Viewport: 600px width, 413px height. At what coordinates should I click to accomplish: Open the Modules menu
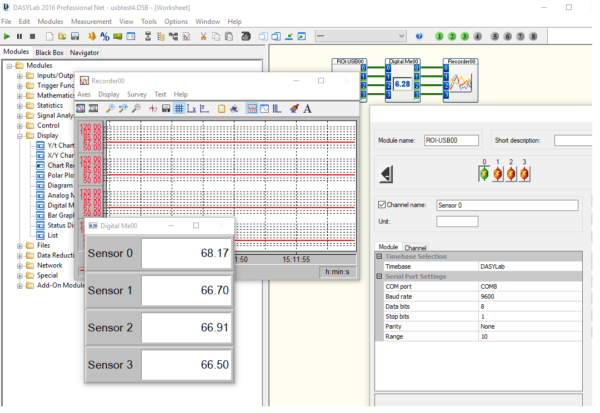click(x=50, y=21)
